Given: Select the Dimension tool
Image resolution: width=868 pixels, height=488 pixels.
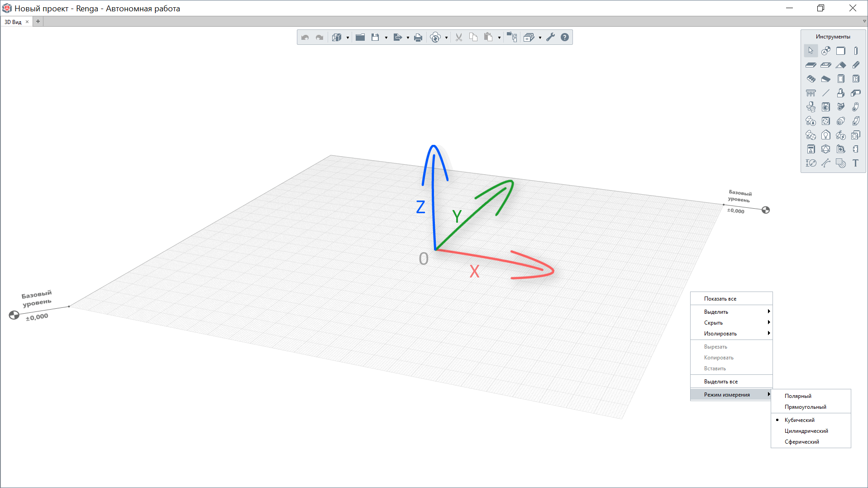Looking at the screenshot, I should click(x=811, y=163).
